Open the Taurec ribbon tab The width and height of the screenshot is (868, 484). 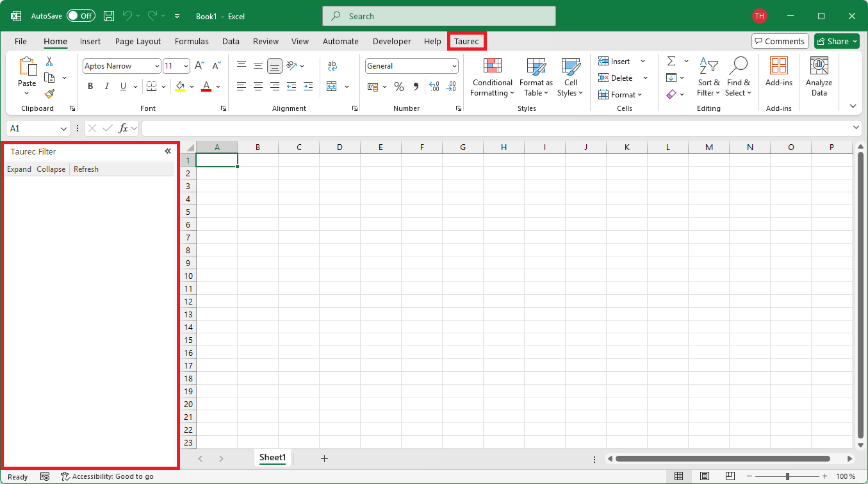pos(466,41)
